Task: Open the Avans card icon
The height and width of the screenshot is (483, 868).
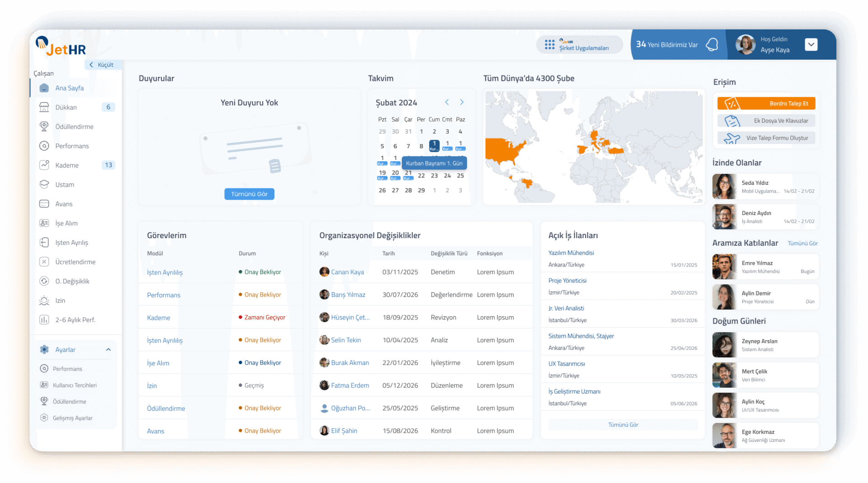Action: point(44,204)
